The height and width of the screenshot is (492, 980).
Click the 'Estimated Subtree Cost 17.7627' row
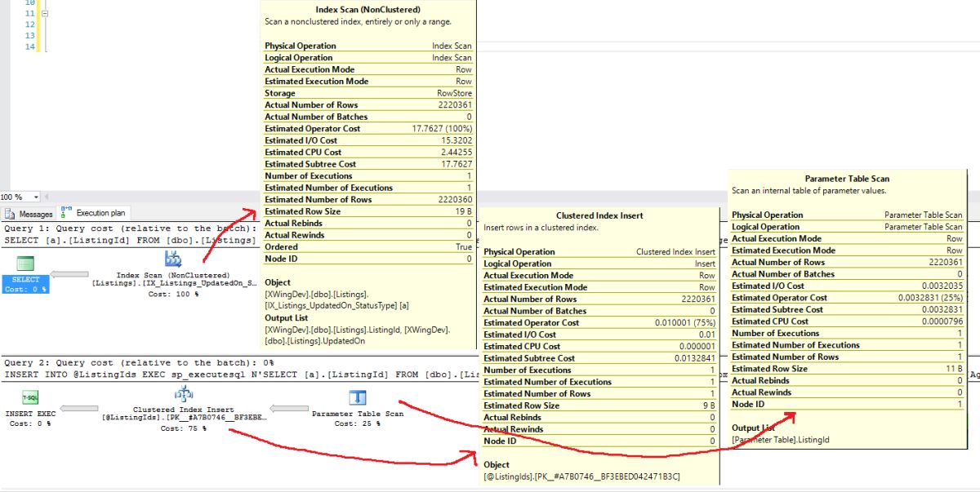368,164
